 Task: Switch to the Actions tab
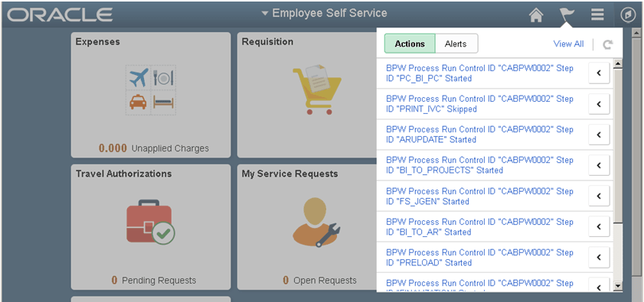(x=410, y=44)
